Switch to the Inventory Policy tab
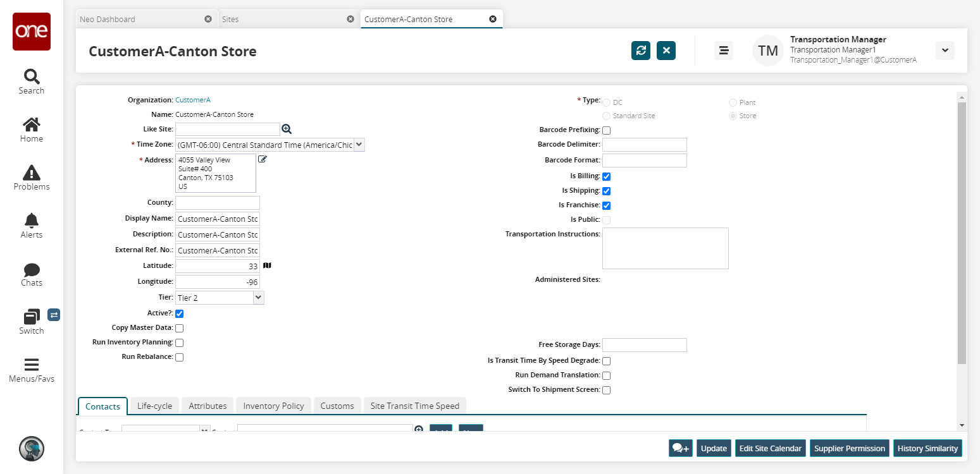Screen dimensions: 980x474 (x=273, y=406)
